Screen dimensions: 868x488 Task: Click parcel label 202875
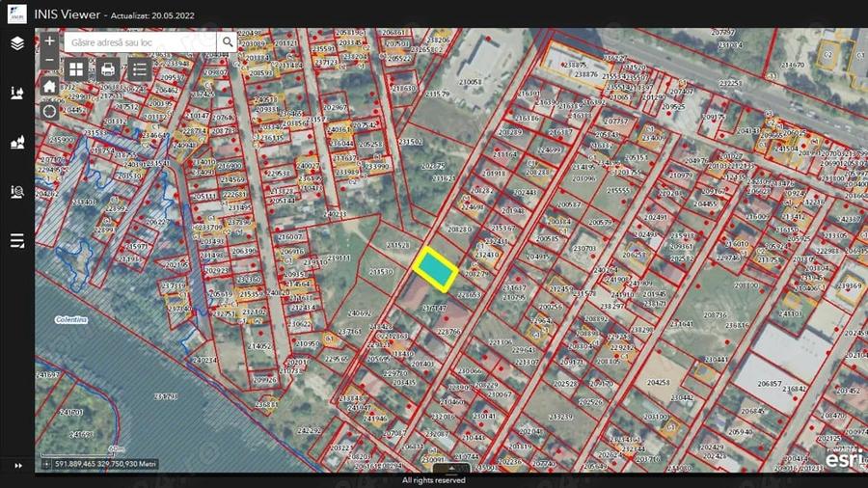coord(433,166)
